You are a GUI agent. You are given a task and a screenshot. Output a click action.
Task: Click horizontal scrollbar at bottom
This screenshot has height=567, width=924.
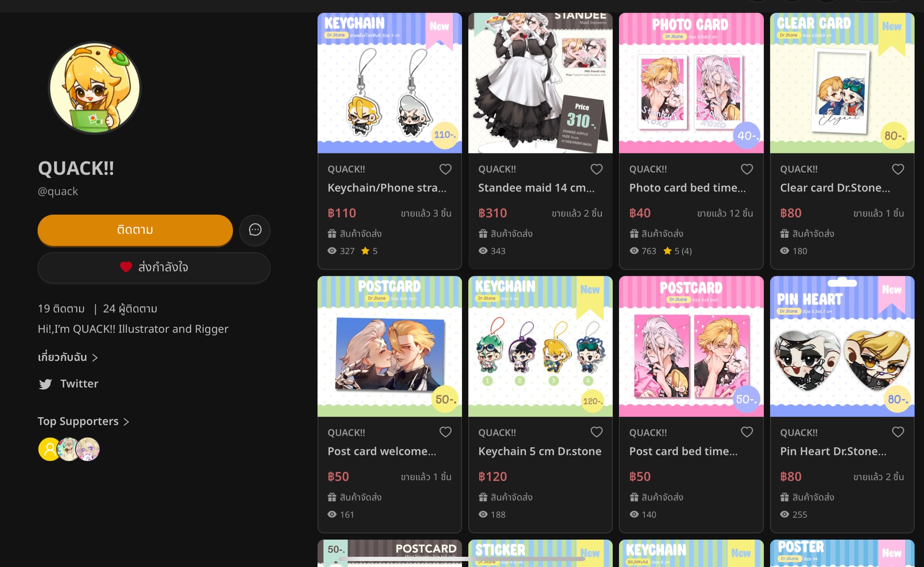point(462,559)
